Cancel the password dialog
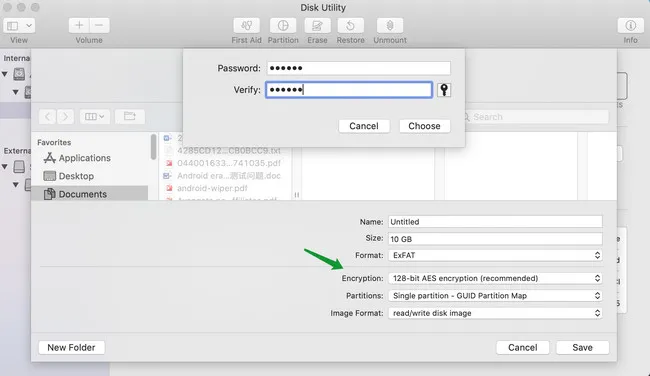The height and width of the screenshot is (376, 650). tap(364, 126)
